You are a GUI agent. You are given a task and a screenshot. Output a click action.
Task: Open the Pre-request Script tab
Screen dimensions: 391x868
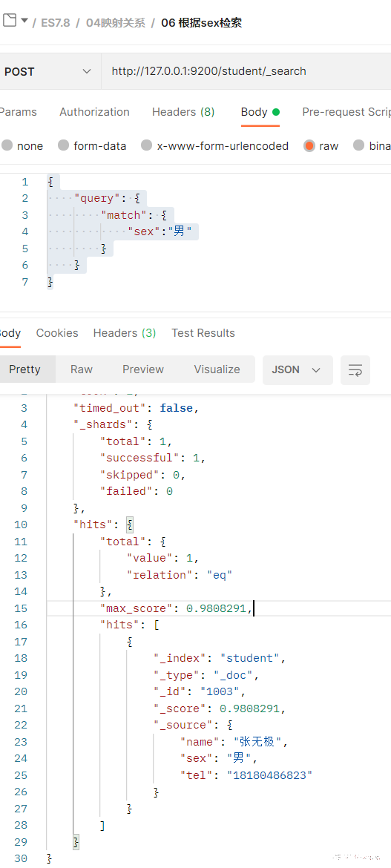pos(346,112)
